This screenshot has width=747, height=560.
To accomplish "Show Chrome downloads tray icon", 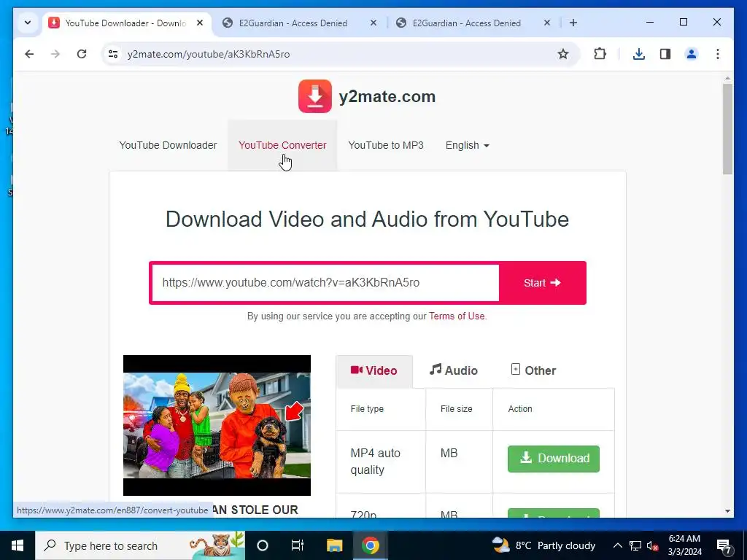I will click(639, 54).
